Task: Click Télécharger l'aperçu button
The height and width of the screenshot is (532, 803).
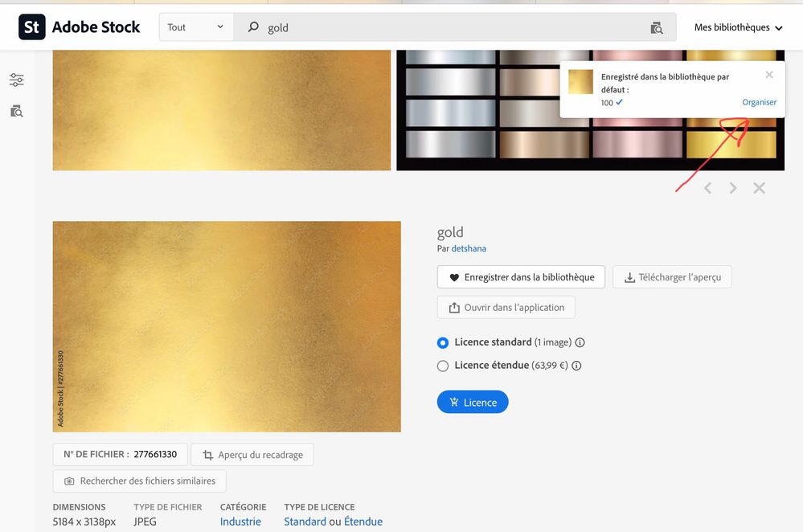Action: pyautogui.click(x=672, y=277)
